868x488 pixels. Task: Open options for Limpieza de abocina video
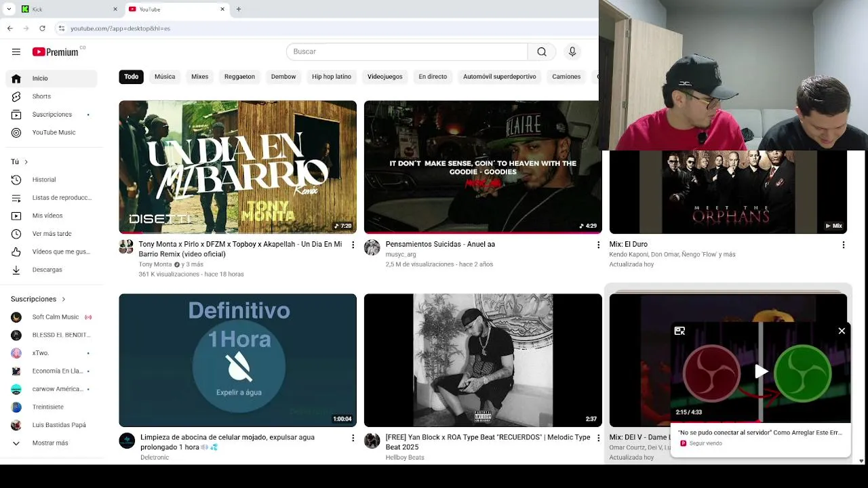[353, 439]
